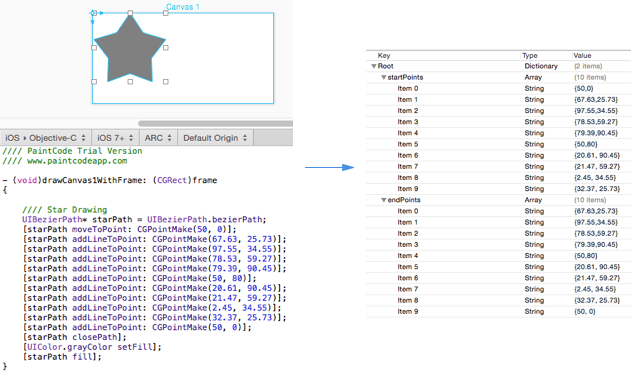Select Item 9 under startPoints
This screenshot has height=372, width=636.
(498, 189)
